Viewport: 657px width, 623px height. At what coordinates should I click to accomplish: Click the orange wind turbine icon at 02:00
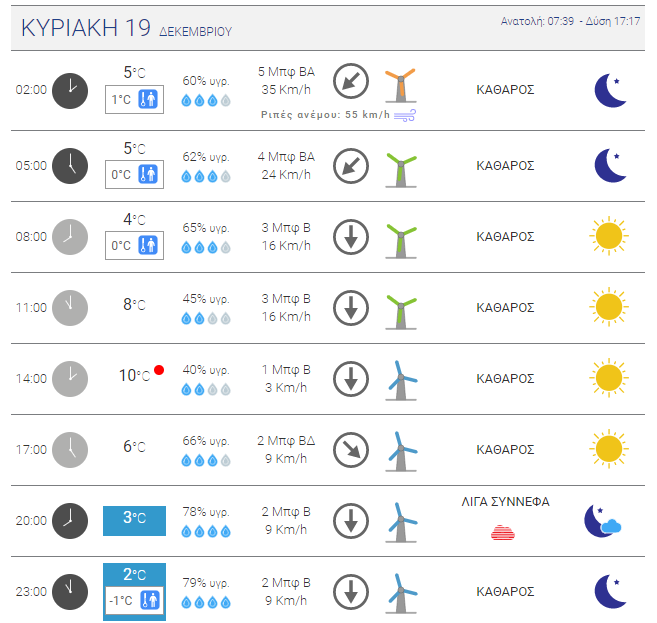pos(401,85)
